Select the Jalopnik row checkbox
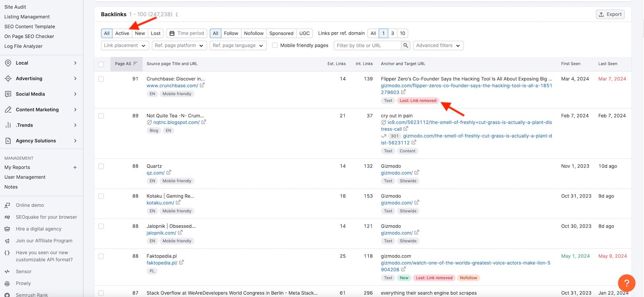The image size is (644, 297). (101, 226)
